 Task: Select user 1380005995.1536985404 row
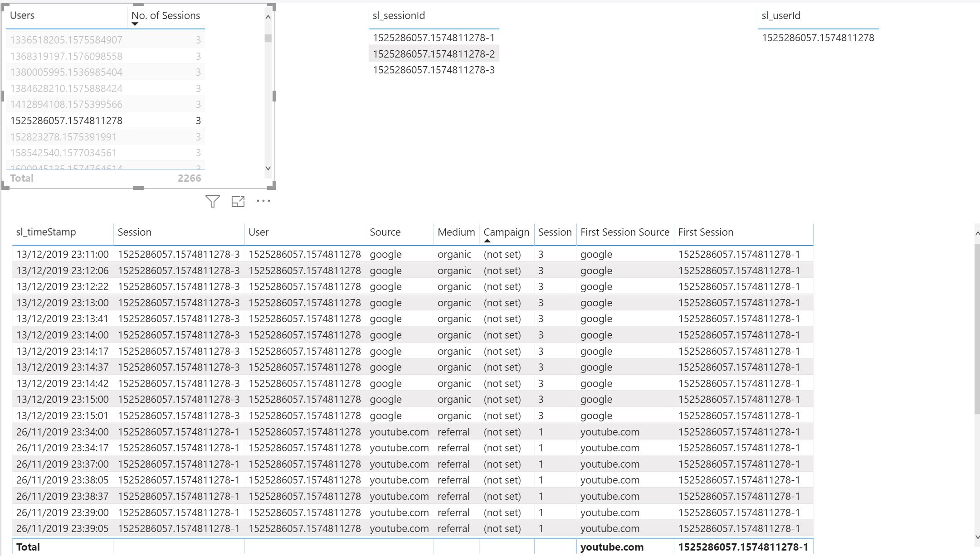click(x=105, y=72)
